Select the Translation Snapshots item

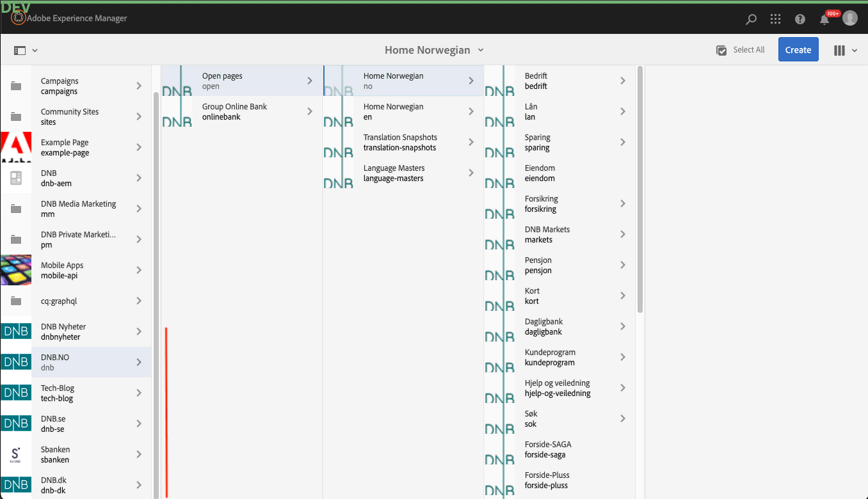click(400, 142)
